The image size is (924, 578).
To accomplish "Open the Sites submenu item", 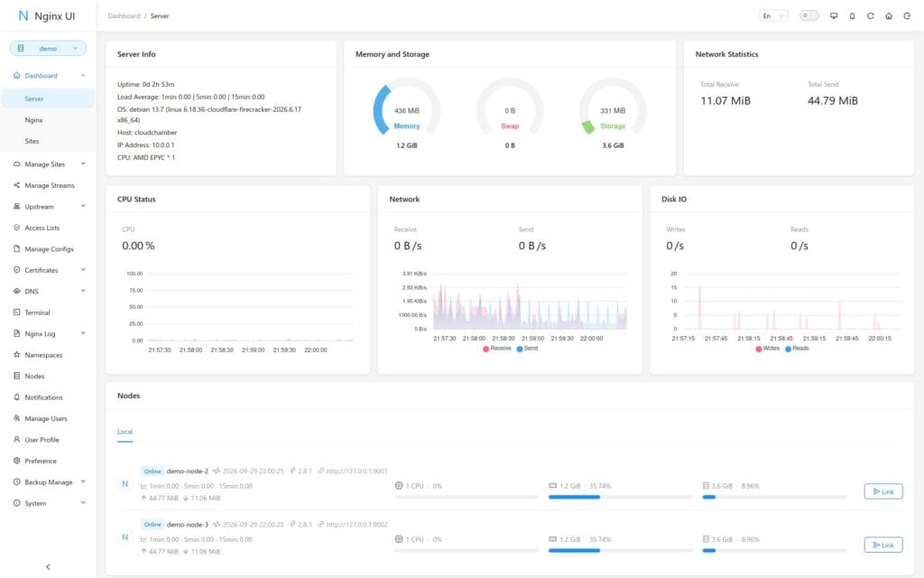I will coord(49,141).
